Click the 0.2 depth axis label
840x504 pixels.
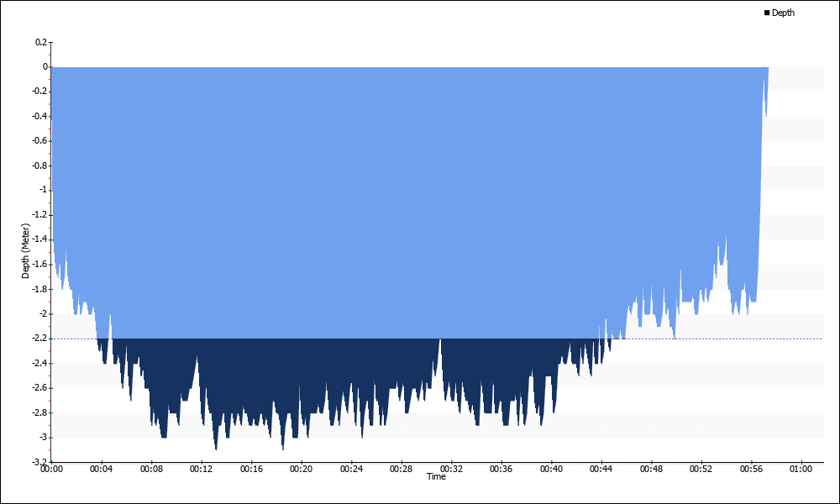tap(41, 42)
